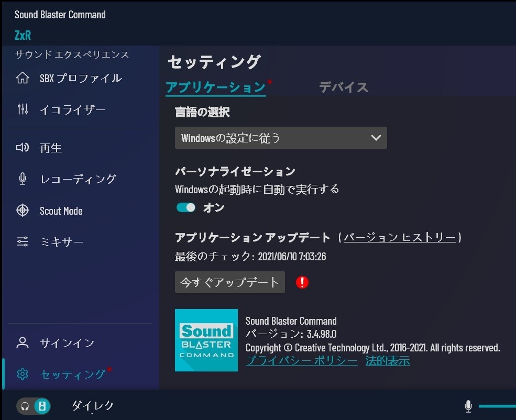Switch to the アプリケーション tab
The image size is (516, 420).
pos(216,87)
